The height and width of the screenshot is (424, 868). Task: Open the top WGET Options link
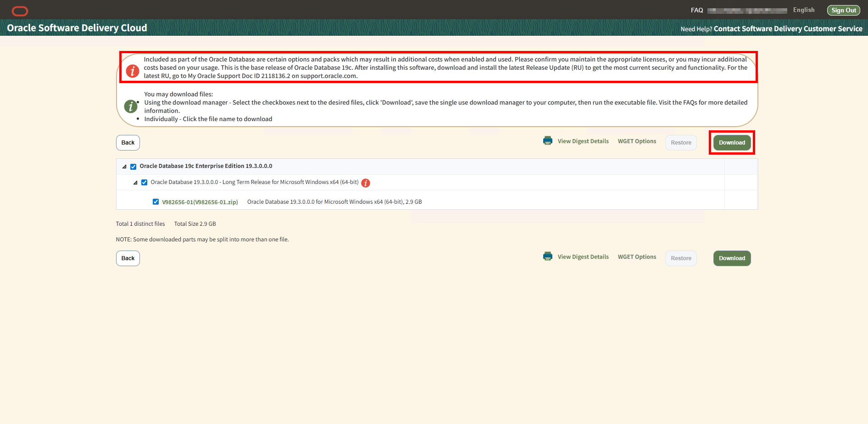click(637, 141)
